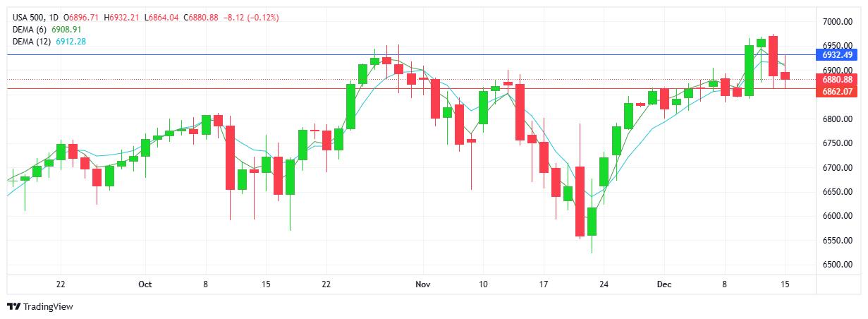Click the 24 date label on time axis
This screenshot has height=319, width=868.
click(604, 284)
